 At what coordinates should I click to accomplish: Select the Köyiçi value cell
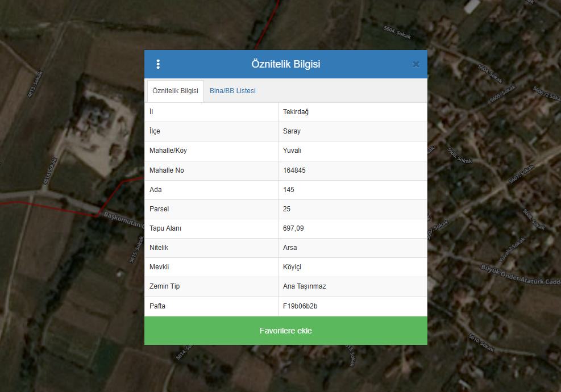(x=292, y=267)
